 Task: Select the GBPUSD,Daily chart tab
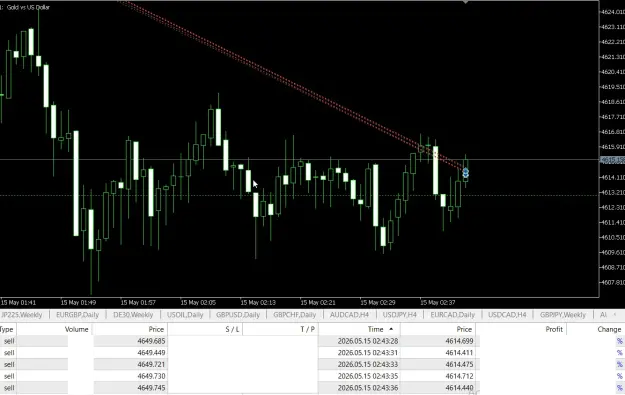[x=238, y=315]
